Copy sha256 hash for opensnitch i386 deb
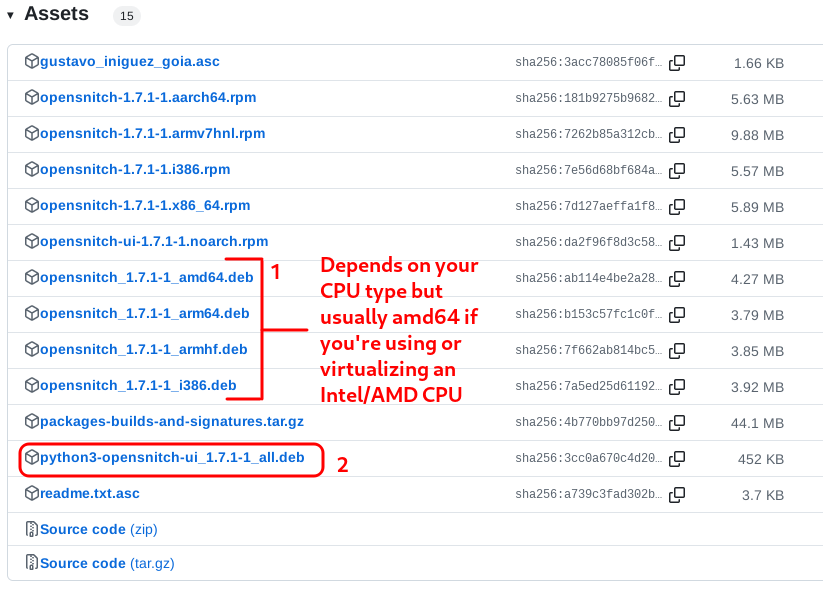Viewport: 823px width, 590px height. (x=677, y=387)
